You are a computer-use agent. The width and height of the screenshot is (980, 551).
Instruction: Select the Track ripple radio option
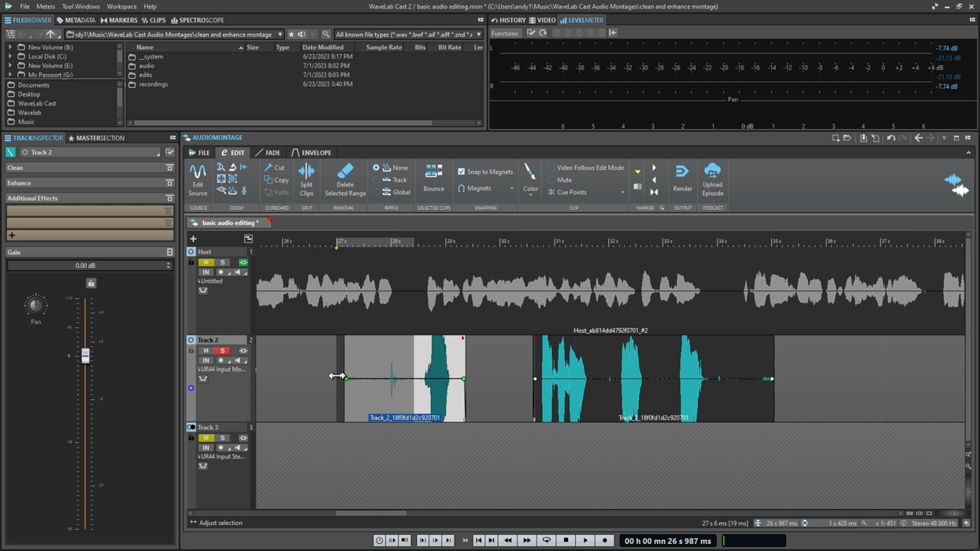pos(377,180)
